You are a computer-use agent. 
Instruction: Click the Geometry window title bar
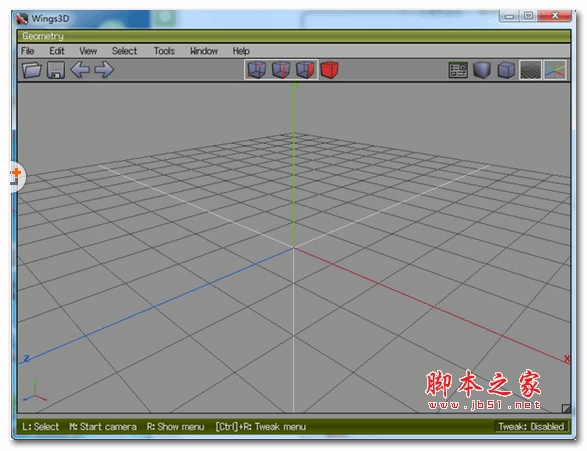[294, 36]
